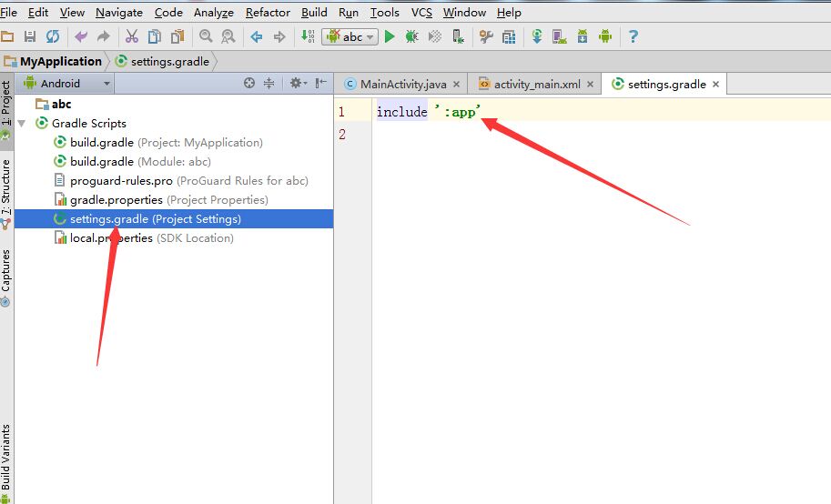Navigate Back with blue left arrow
The width and height of the screenshot is (831, 504).
pyautogui.click(x=257, y=36)
